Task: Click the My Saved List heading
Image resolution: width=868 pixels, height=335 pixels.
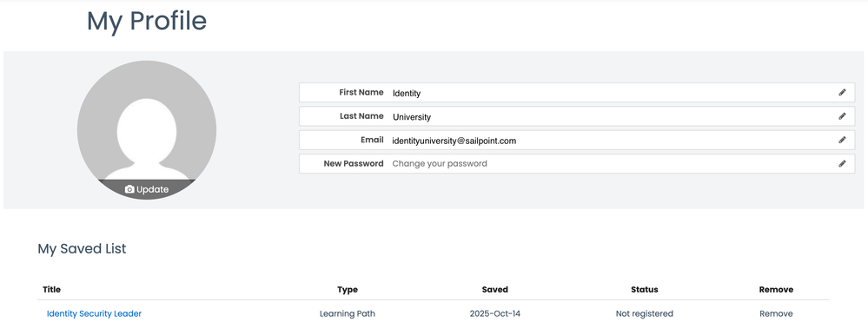Action: [x=82, y=249]
